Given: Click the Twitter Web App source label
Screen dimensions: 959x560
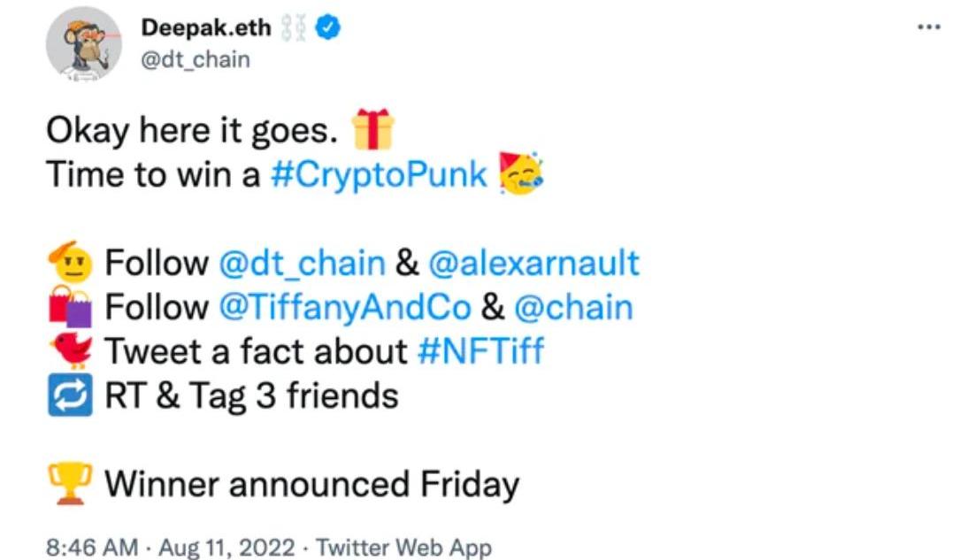Looking at the screenshot, I should tap(403, 547).
